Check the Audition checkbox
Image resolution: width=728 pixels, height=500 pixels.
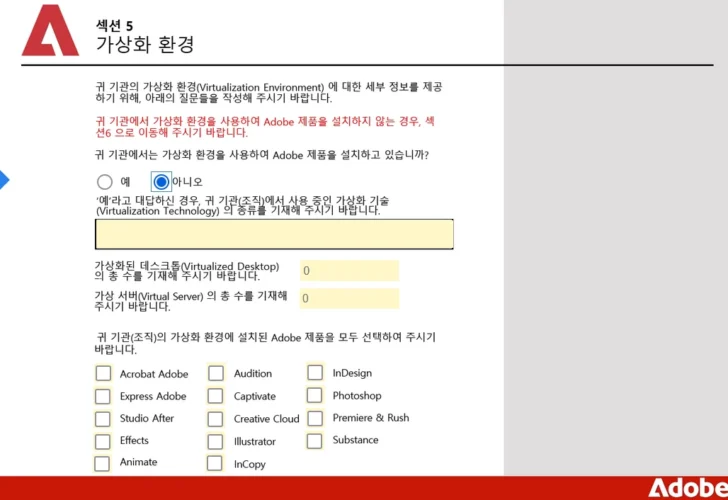click(216, 373)
